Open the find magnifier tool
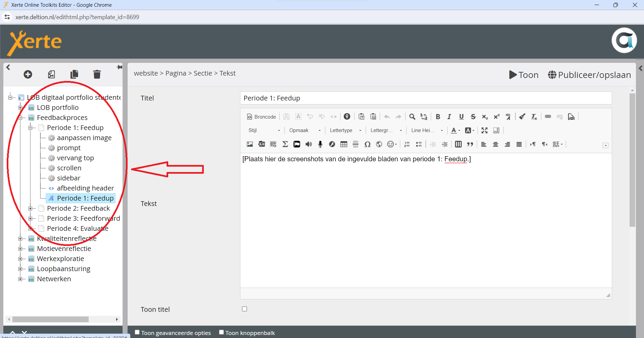The height and width of the screenshot is (338, 644). pyautogui.click(x=412, y=117)
